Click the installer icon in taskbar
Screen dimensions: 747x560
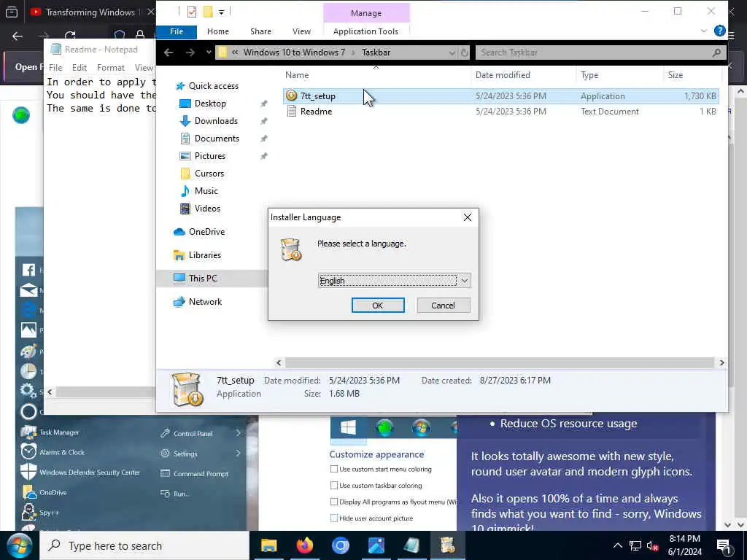(x=448, y=545)
